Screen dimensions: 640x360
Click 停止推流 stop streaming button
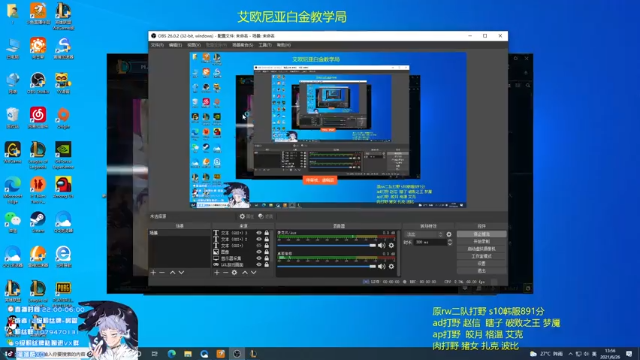(482, 234)
